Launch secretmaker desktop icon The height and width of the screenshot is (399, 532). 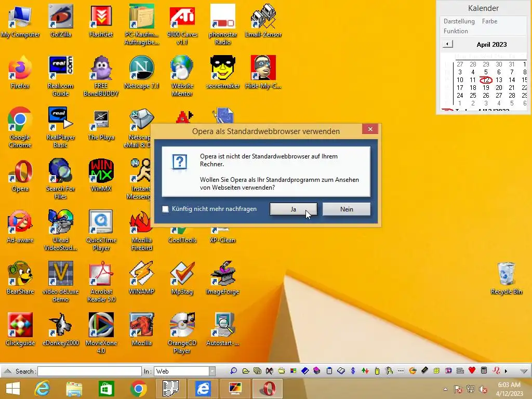click(222, 72)
